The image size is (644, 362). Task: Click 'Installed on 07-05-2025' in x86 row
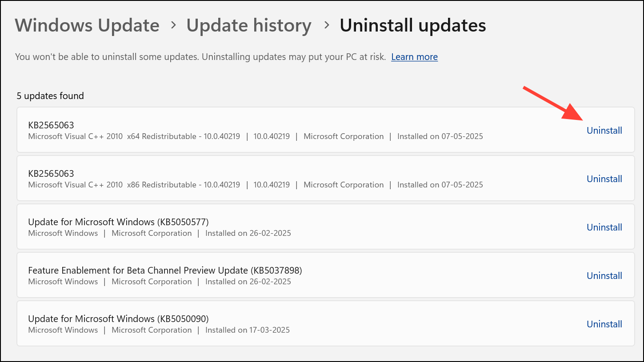click(x=440, y=185)
